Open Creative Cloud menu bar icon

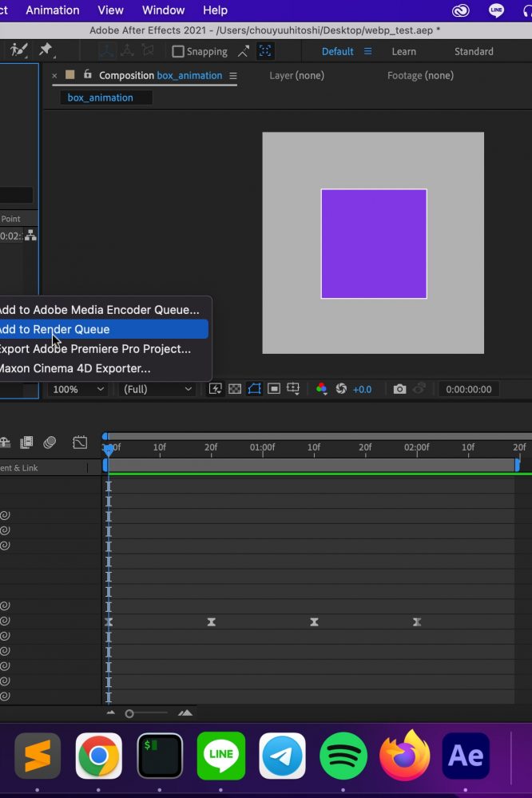(460, 10)
